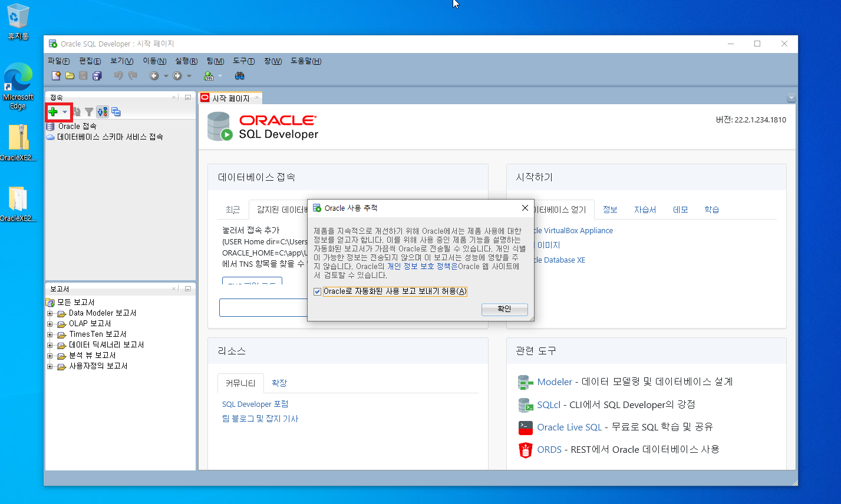Click the Open folder toolbar icon
The height and width of the screenshot is (504, 841).
[70, 76]
